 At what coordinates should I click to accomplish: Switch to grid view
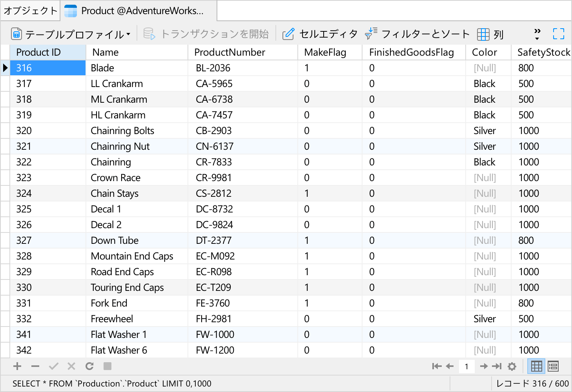point(536,366)
